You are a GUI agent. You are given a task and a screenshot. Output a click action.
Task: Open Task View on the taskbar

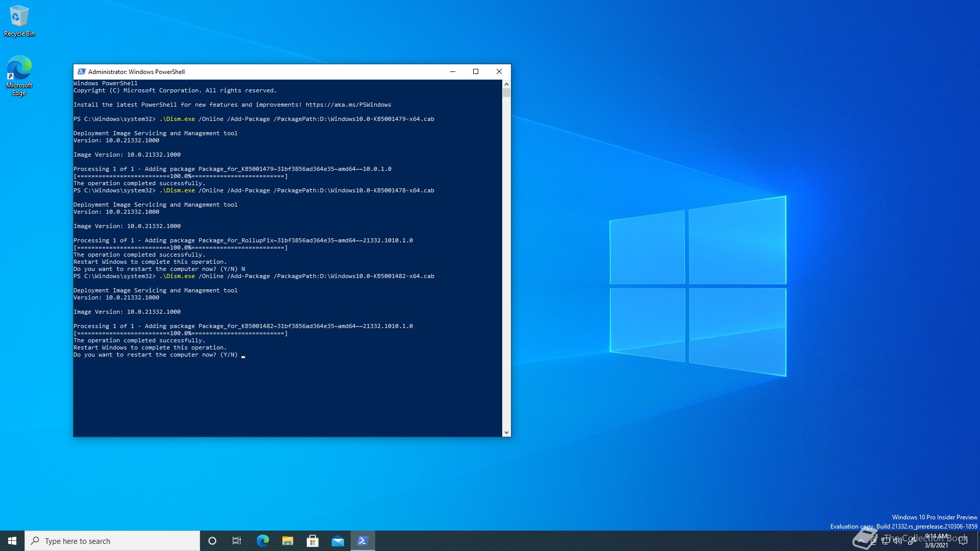pos(237,541)
